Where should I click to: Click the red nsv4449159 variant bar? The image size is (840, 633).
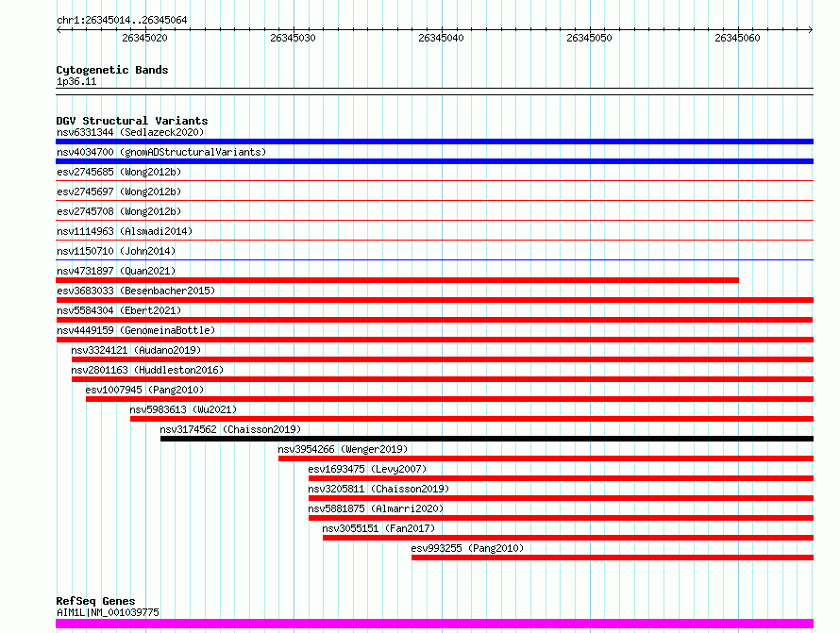pyautogui.click(x=434, y=340)
